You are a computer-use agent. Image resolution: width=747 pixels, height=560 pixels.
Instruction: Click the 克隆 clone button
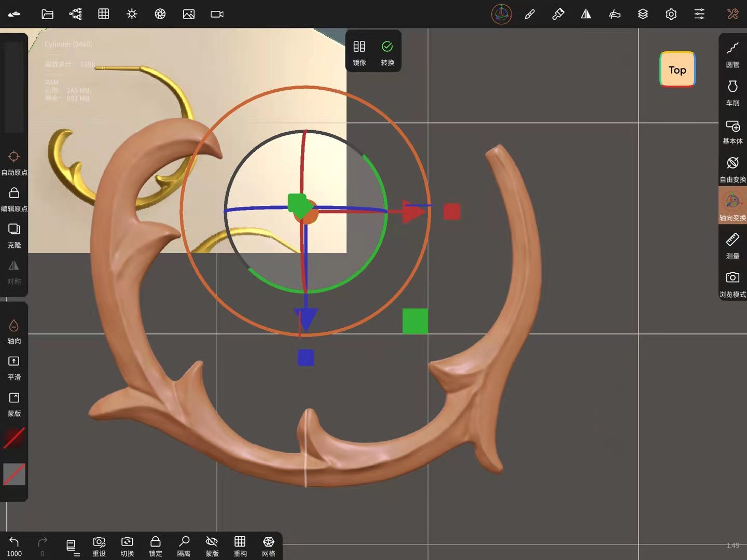[14, 236]
